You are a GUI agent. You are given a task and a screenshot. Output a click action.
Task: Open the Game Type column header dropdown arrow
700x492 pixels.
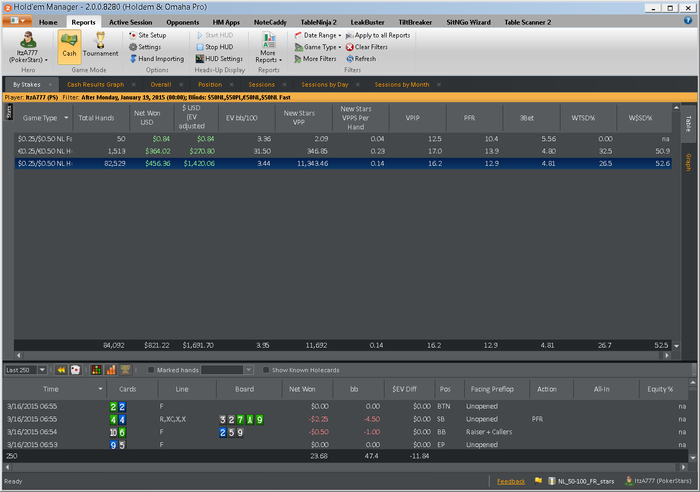[66, 118]
